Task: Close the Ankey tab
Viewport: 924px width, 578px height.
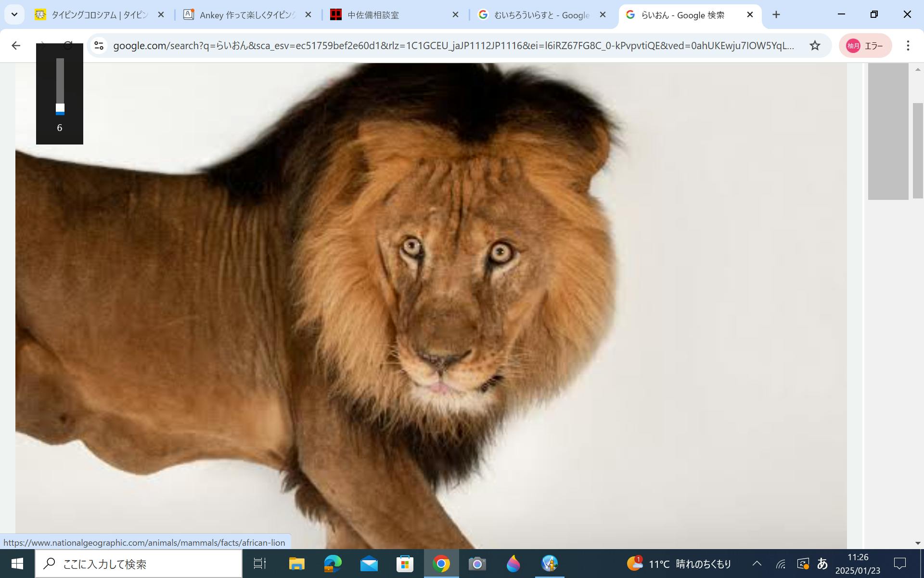Action: [x=308, y=15]
